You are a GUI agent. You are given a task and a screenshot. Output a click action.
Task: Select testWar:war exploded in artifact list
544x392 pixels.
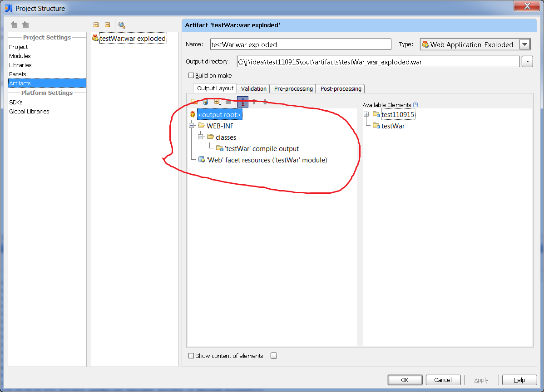coord(133,38)
